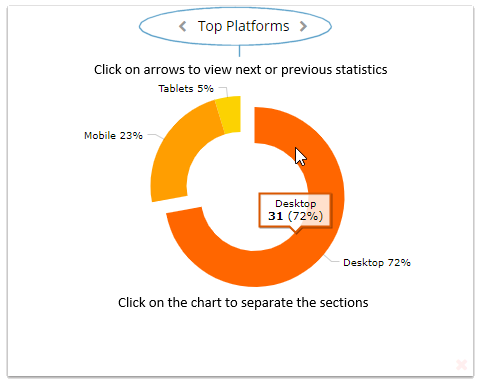This screenshot has height=392, width=482.
Task: Go to previous statistics with left chevron
Action: 183,26
